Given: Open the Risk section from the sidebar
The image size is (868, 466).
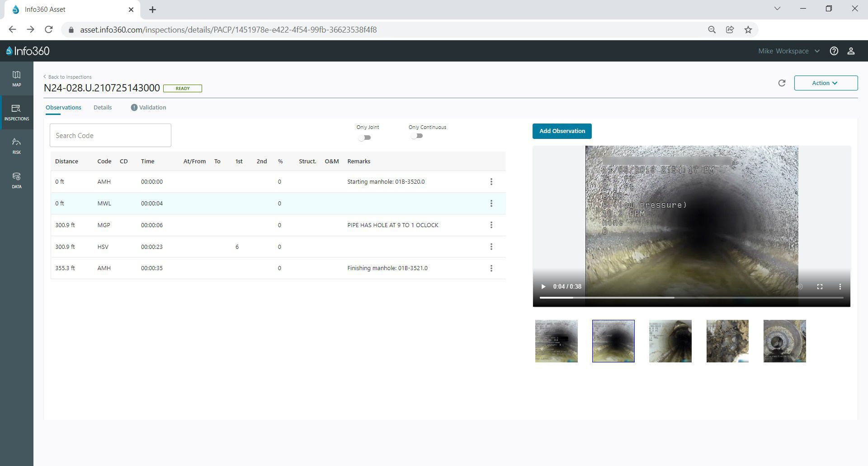Looking at the screenshot, I should click(16, 146).
